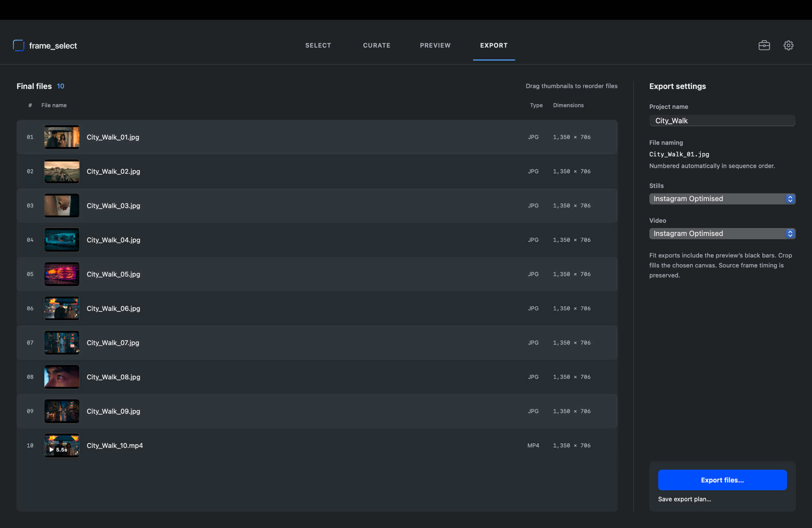Click the Final files count 10

point(60,86)
